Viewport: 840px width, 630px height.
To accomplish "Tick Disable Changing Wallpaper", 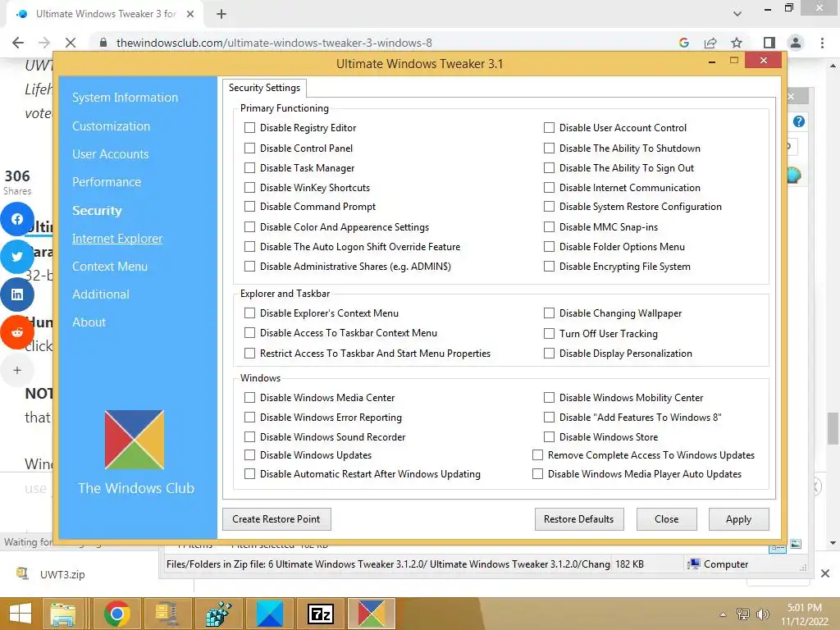I will coord(549,313).
